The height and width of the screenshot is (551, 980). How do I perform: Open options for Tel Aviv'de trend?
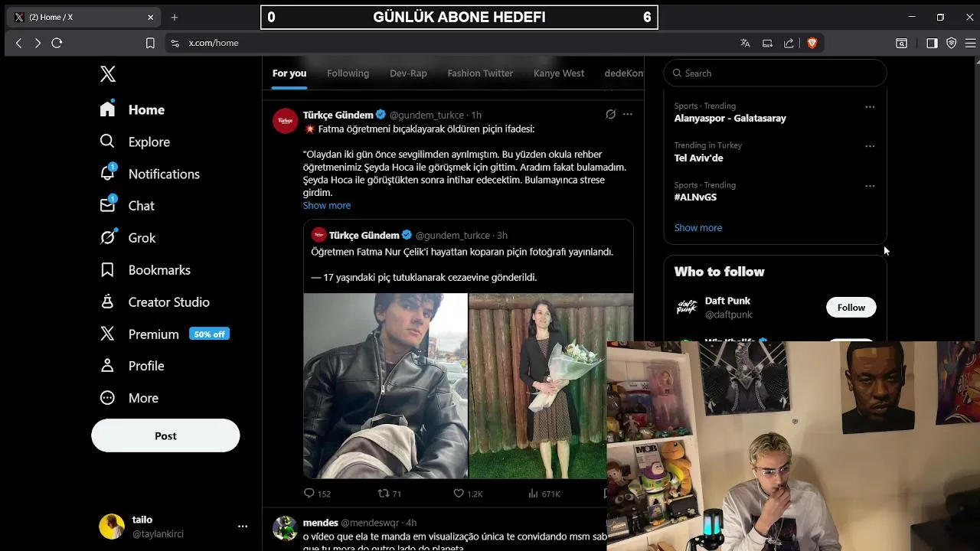point(870,146)
